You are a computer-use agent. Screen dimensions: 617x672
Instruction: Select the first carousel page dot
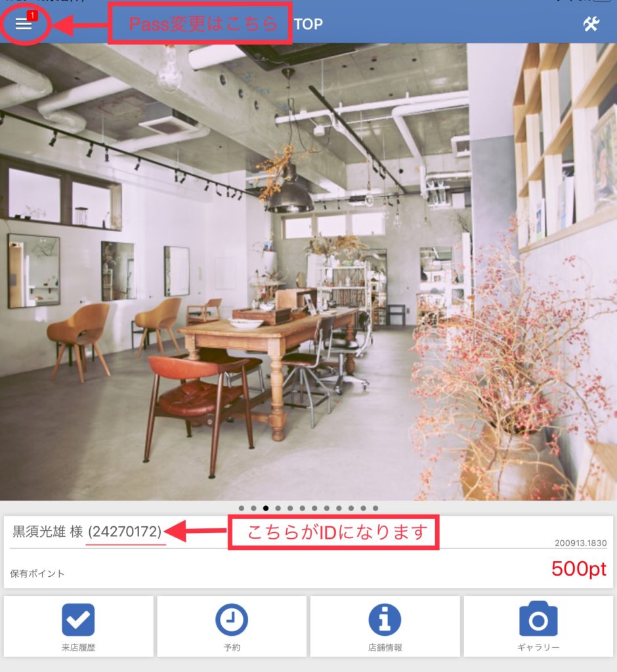coord(242,508)
